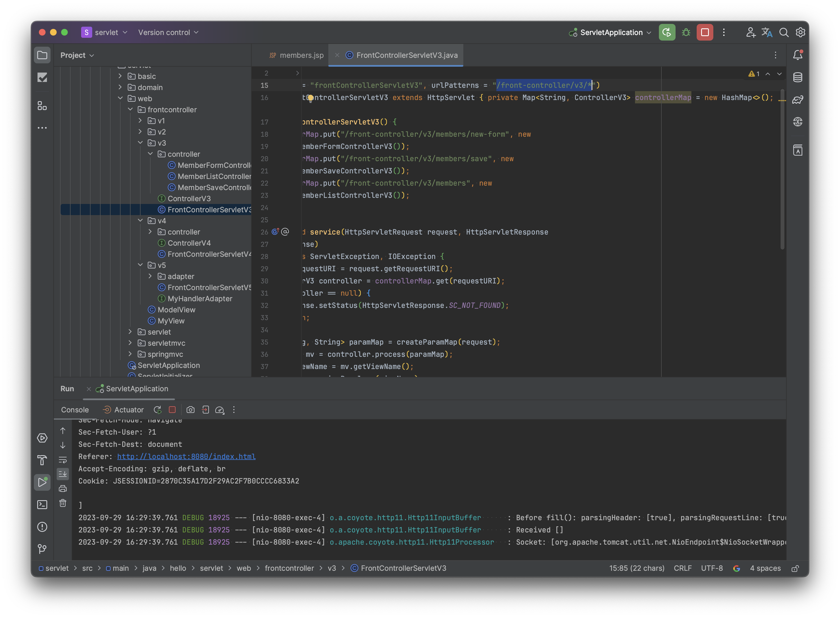Open the localhost:8080/index.html Referer link
This screenshot has height=618, width=840.
point(186,456)
